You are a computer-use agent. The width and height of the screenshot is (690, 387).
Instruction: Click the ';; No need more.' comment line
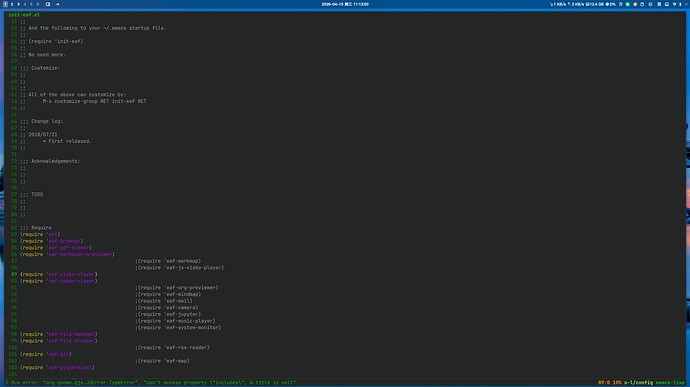pyautogui.click(x=43, y=55)
